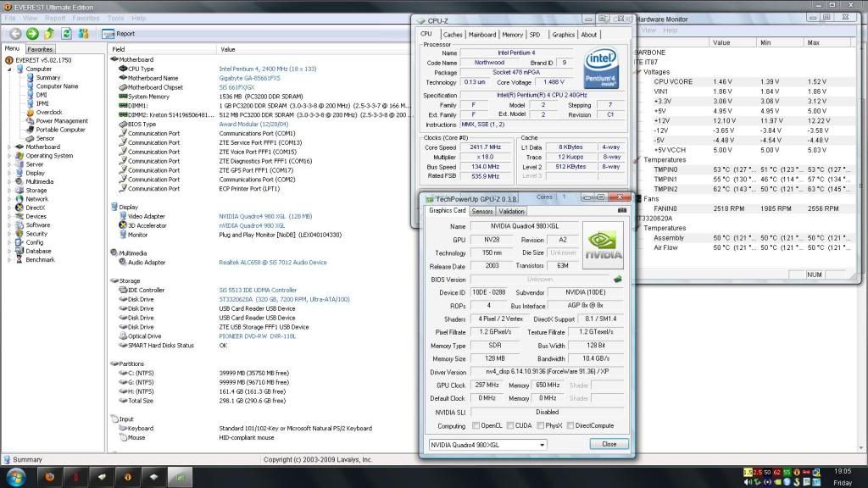868x488 pixels.
Task: Expand the Display node in the left tree
Action: (x=9, y=173)
